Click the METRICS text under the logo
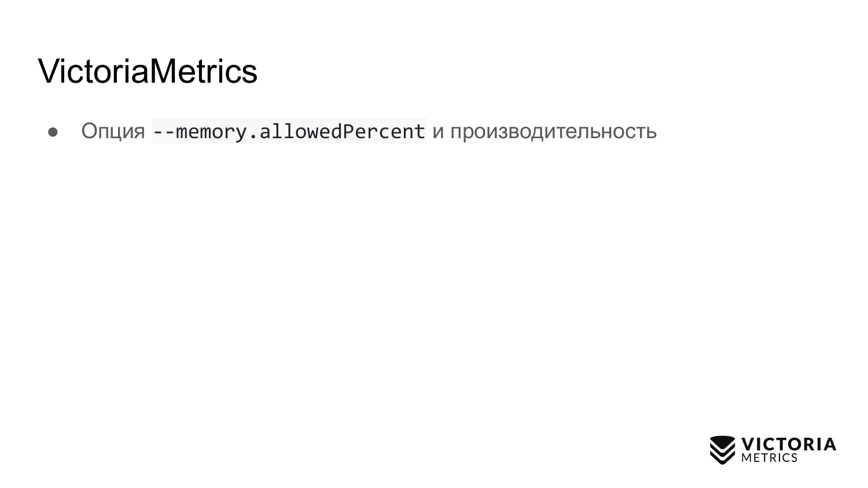 (x=769, y=458)
